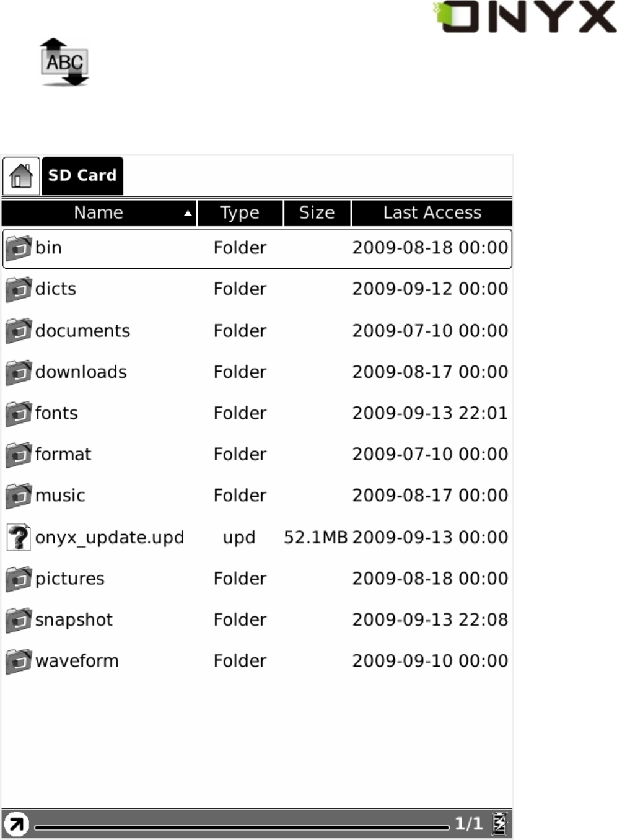Sort files by Type column
Viewport: 617px width, 840px height.
(x=240, y=213)
